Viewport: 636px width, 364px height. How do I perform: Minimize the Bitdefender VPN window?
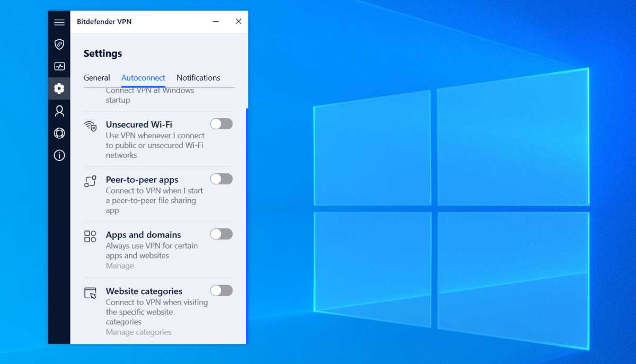[216, 22]
